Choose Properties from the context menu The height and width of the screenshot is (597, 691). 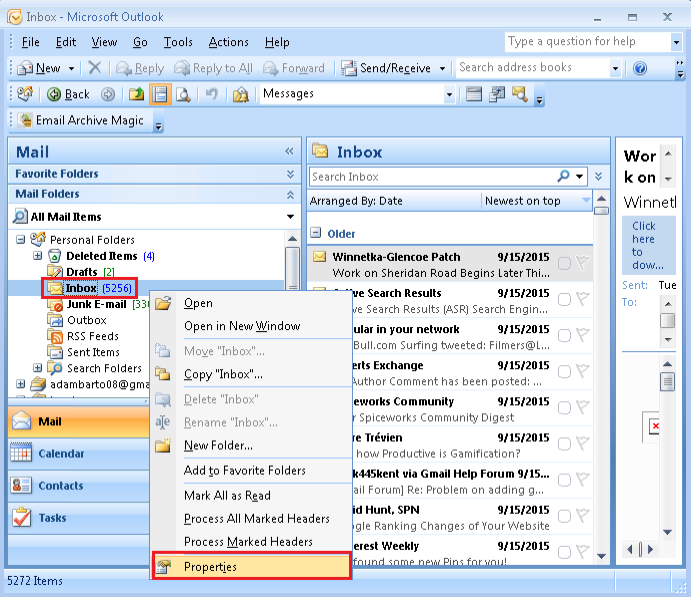(252, 566)
